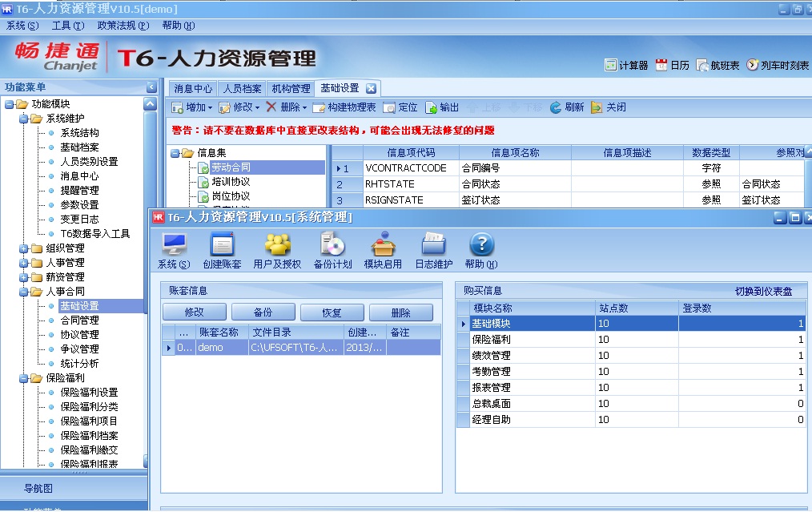Screen dimensions: 812x512
Task: Select 劳动合同 in the 信息集 tree
Action: (x=231, y=167)
